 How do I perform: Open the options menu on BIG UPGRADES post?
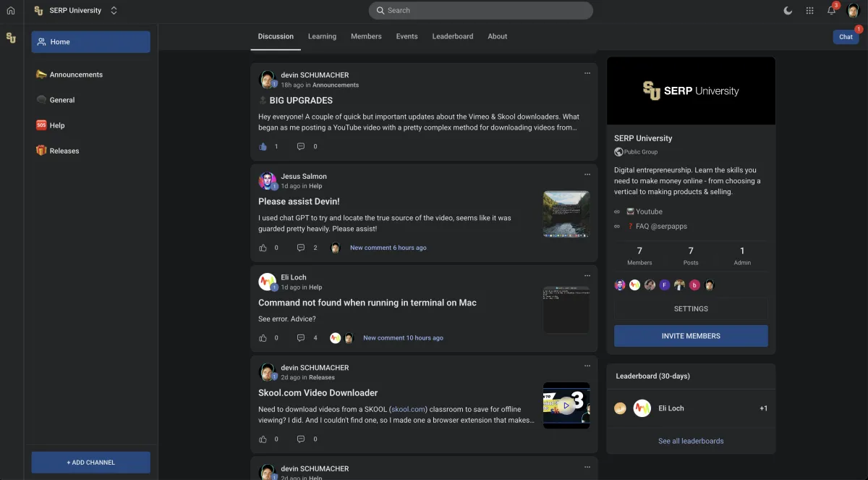coord(587,73)
